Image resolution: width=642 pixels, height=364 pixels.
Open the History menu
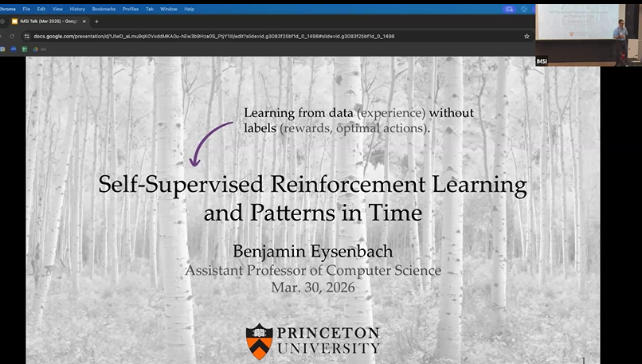[x=77, y=9]
